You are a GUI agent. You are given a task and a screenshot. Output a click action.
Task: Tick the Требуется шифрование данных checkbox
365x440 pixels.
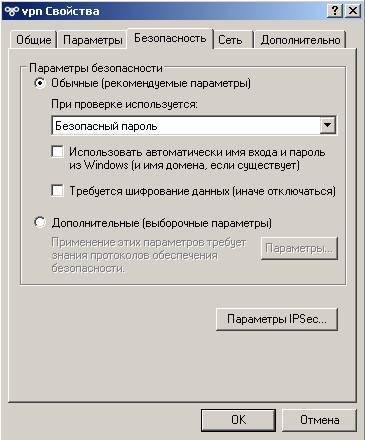(58, 191)
